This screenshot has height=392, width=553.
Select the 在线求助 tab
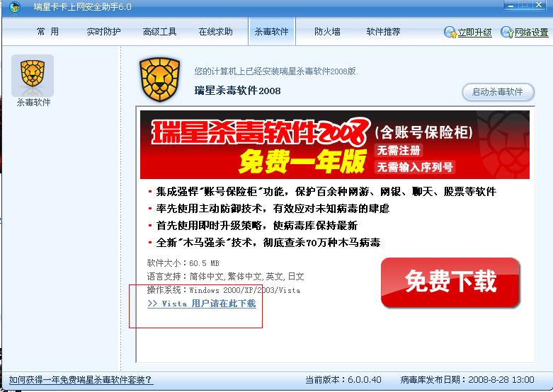215,32
